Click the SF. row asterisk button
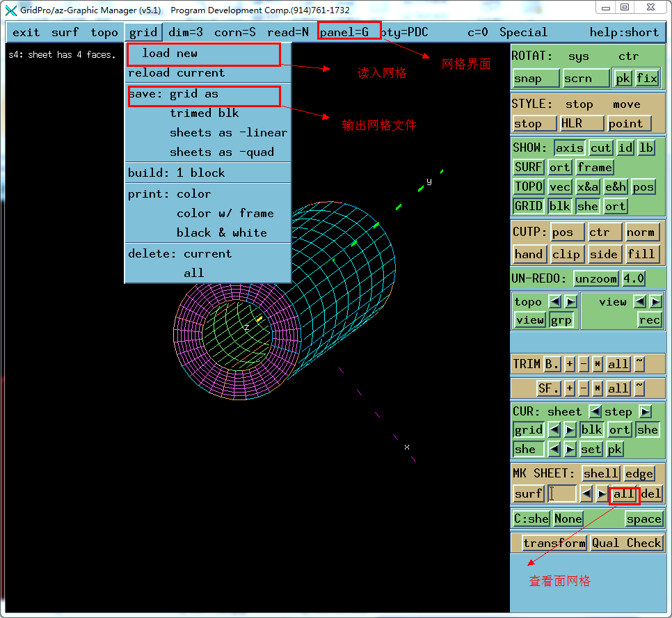This screenshot has width=672, height=618. click(x=597, y=388)
